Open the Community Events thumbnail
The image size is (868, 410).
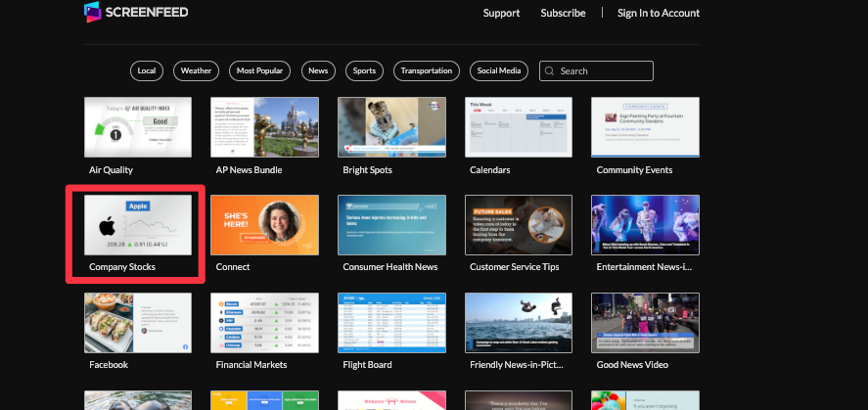point(646,127)
